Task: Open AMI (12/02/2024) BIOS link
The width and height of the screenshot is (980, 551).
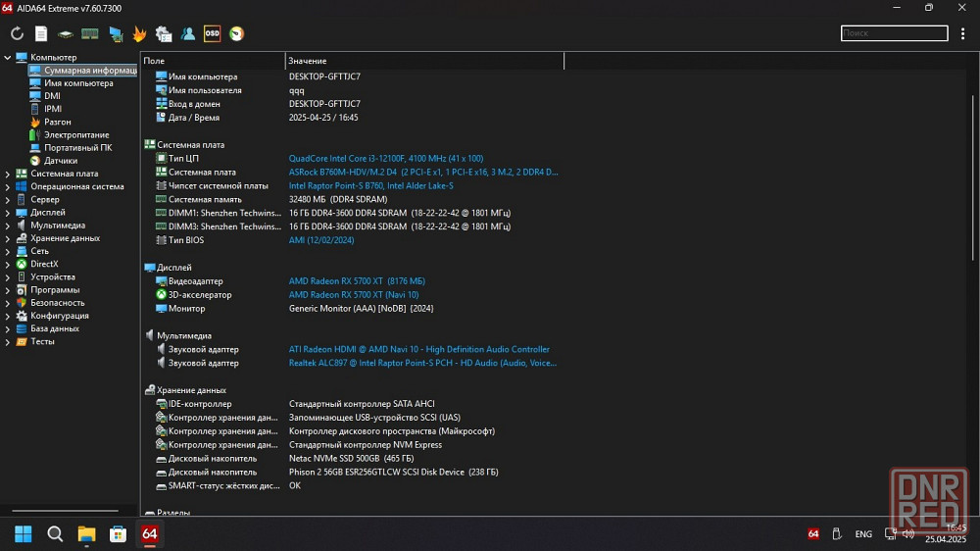Action: click(321, 240)
